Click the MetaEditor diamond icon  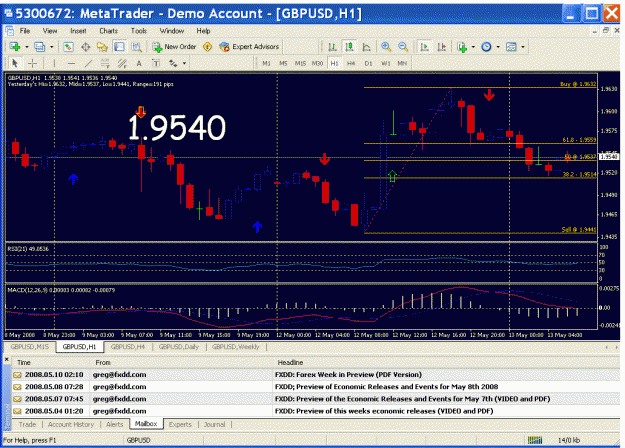tap(207, 47)
